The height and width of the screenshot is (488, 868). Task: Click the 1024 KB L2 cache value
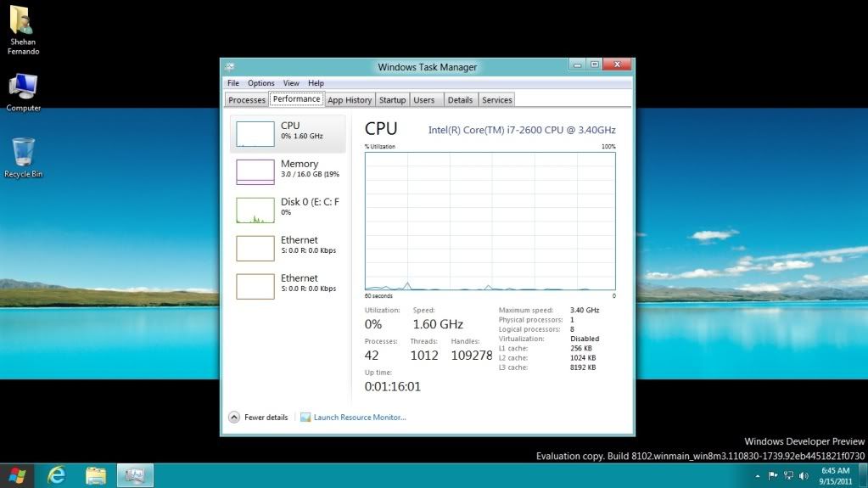coord(583,358)
